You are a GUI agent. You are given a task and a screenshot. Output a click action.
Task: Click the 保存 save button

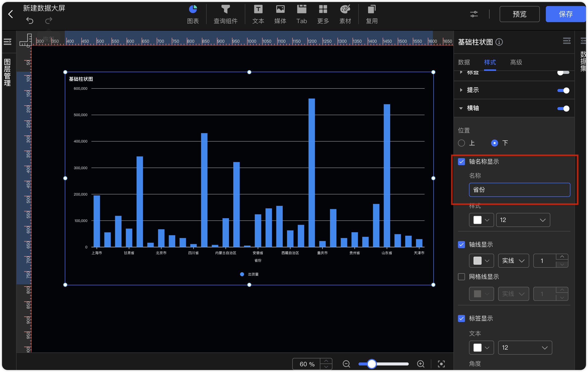point(566,14)
